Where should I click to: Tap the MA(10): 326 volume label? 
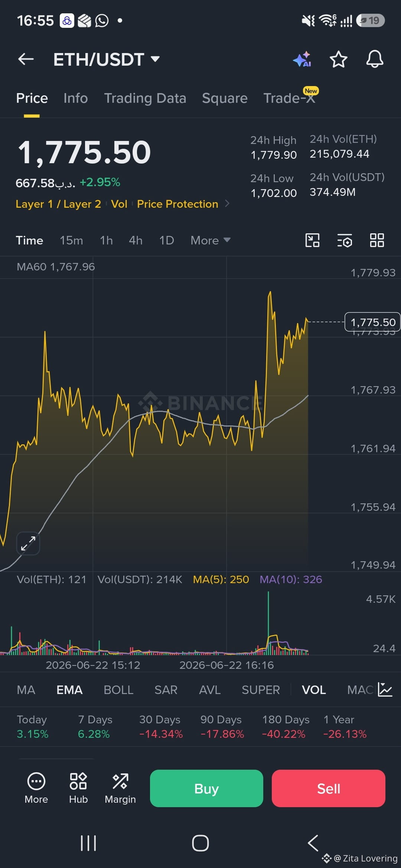(x=291, y=579)
